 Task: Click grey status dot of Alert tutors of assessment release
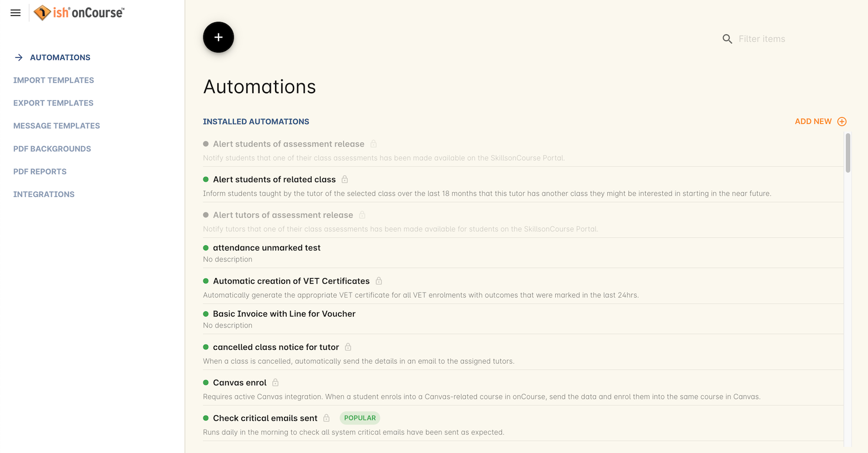pyautogui.click(x=206, y=215)
